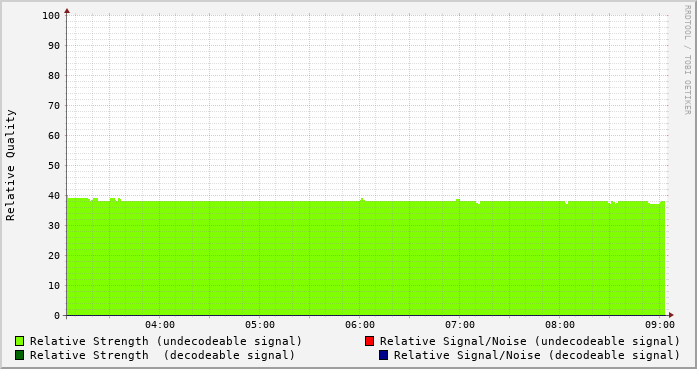Click the Relative Quality axis title
This screenshot has width=697, height=369.
[10, 165]
